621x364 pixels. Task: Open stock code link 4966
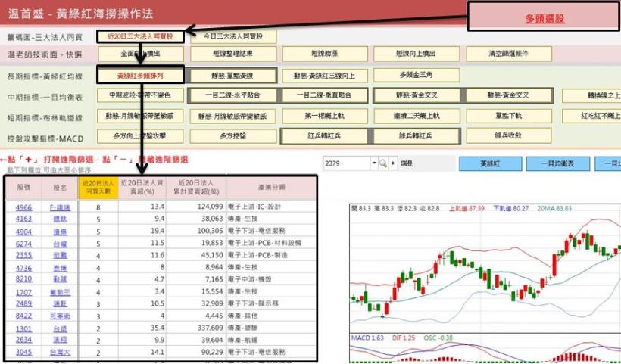coord(23,207)
